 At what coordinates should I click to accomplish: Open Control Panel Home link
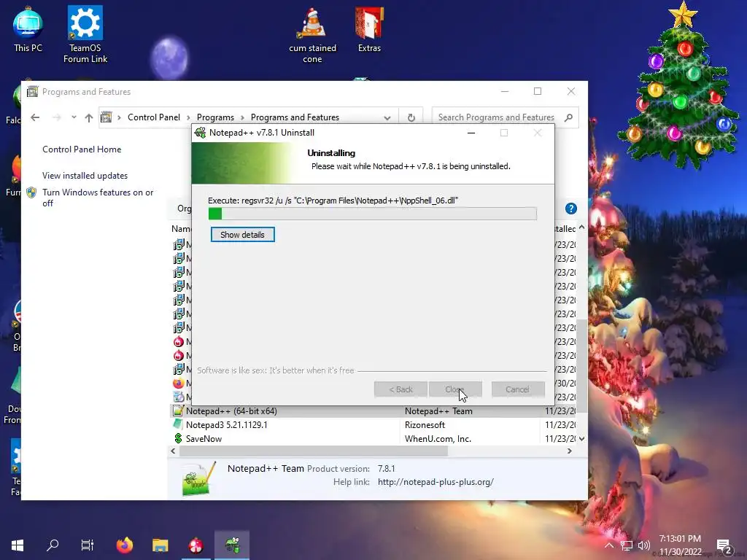click(82, 149)
